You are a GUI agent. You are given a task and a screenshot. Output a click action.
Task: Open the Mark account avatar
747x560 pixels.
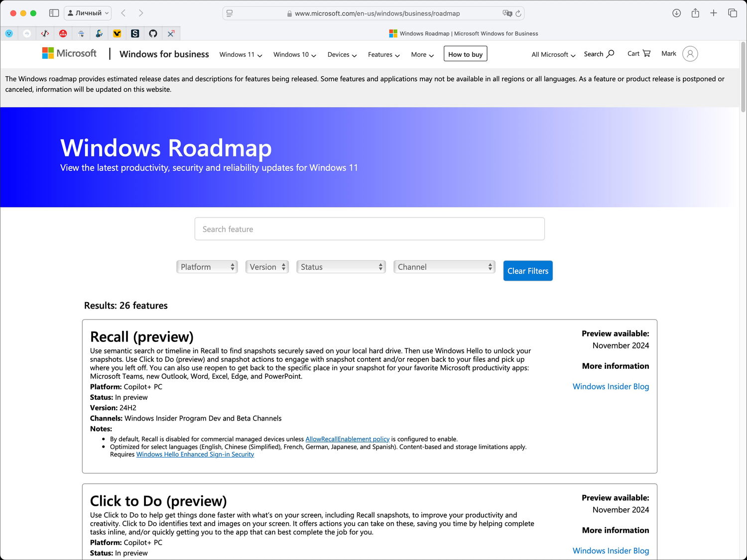[690, 54]
